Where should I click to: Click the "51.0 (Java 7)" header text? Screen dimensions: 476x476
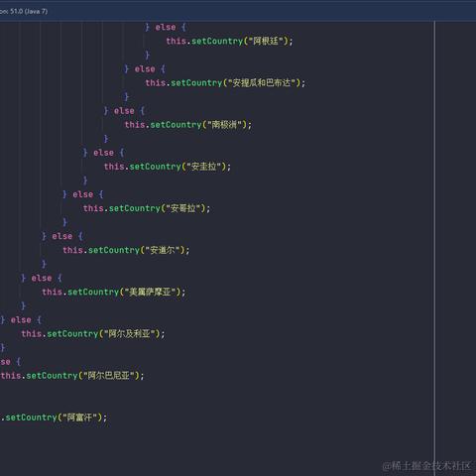[x=29, y=11]
